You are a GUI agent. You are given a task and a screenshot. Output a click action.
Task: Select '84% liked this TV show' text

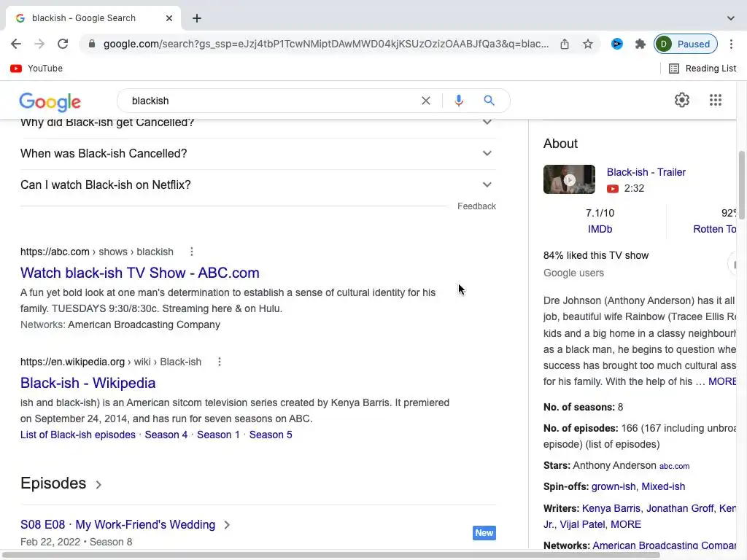[596, 256]
